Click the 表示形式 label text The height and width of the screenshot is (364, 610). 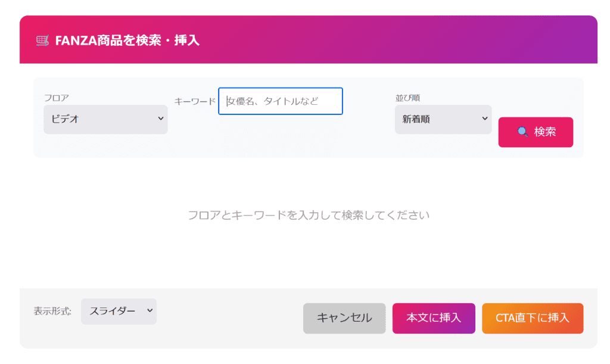(x=52, y=311)
